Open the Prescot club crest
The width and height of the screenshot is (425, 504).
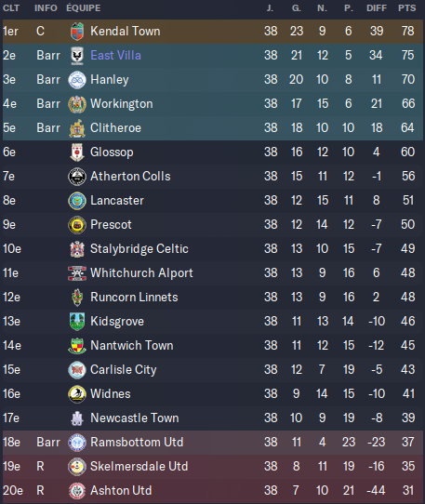pos(77,225)
